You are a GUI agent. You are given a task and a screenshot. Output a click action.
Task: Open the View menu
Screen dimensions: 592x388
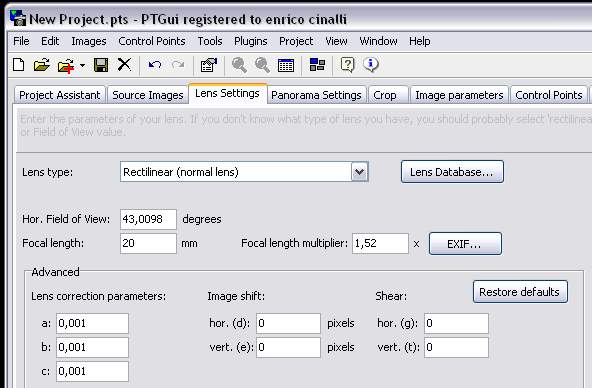click(336, 41)
